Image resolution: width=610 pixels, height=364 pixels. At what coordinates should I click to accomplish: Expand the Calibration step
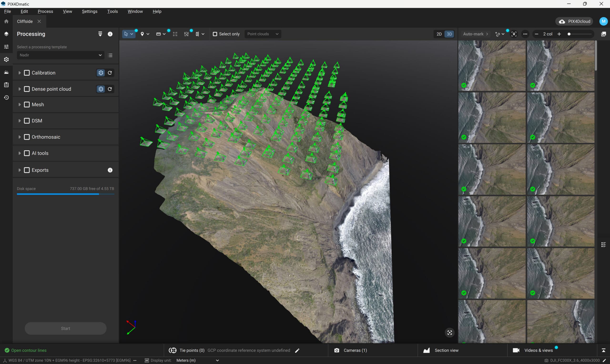tap(19, 73)
